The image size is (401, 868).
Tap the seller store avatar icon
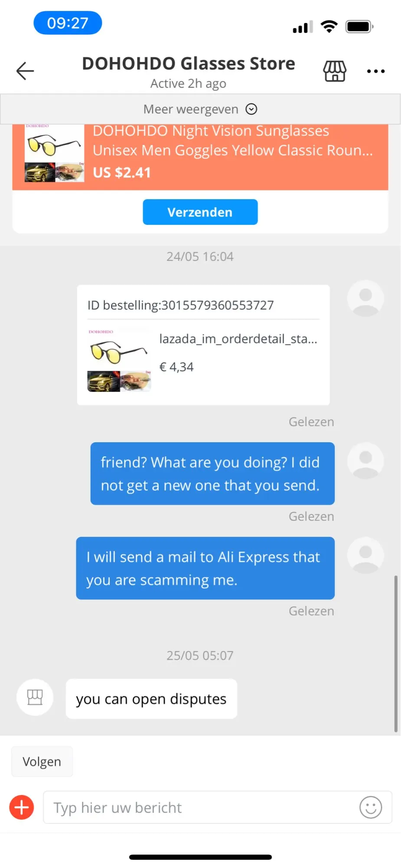(35, 697)
